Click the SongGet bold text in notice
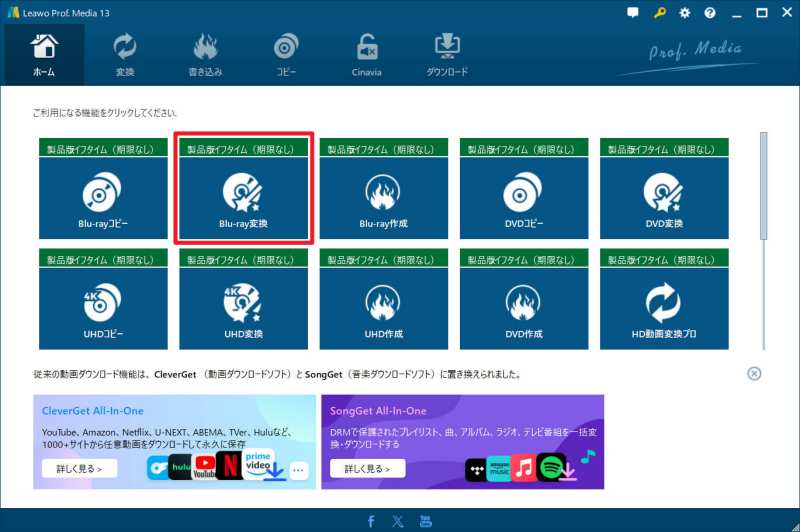 323,374
